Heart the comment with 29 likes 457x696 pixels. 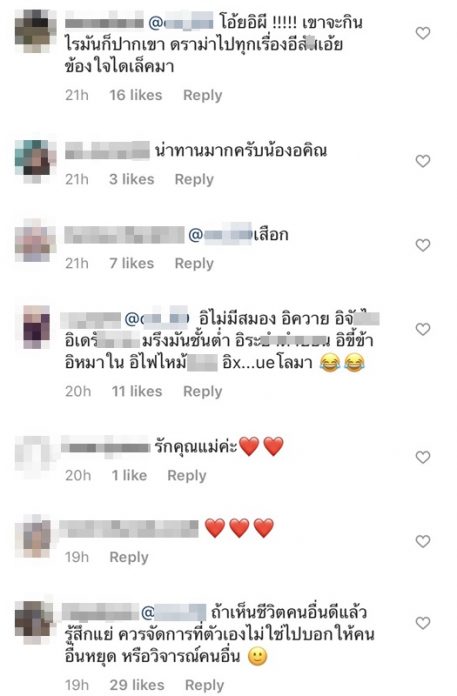423,623
